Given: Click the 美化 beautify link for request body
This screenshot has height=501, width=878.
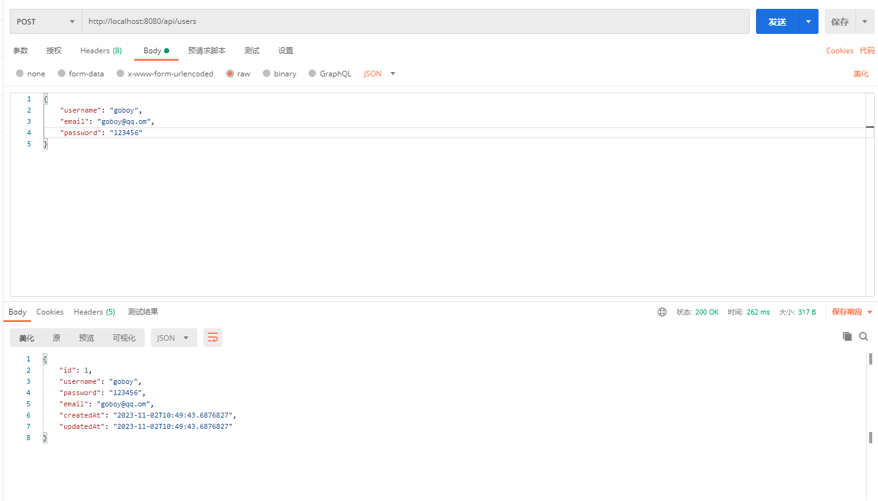Looking at the screenshot, I should 861,73.
